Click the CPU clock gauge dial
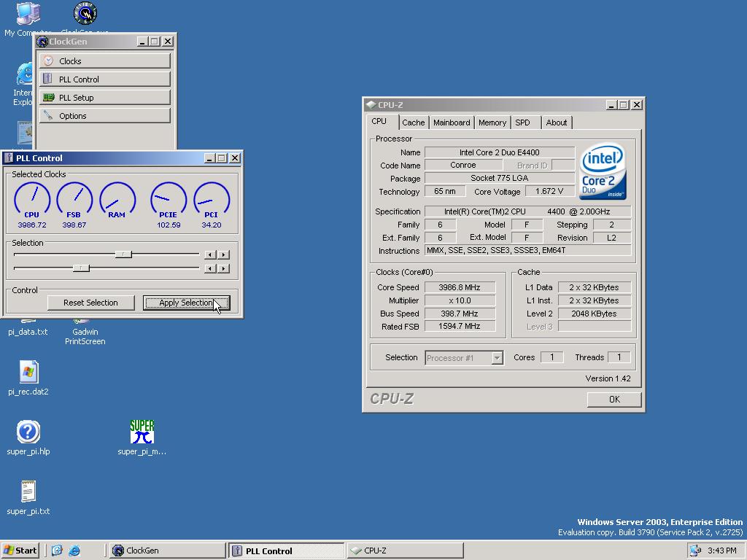 click(32, 198)
